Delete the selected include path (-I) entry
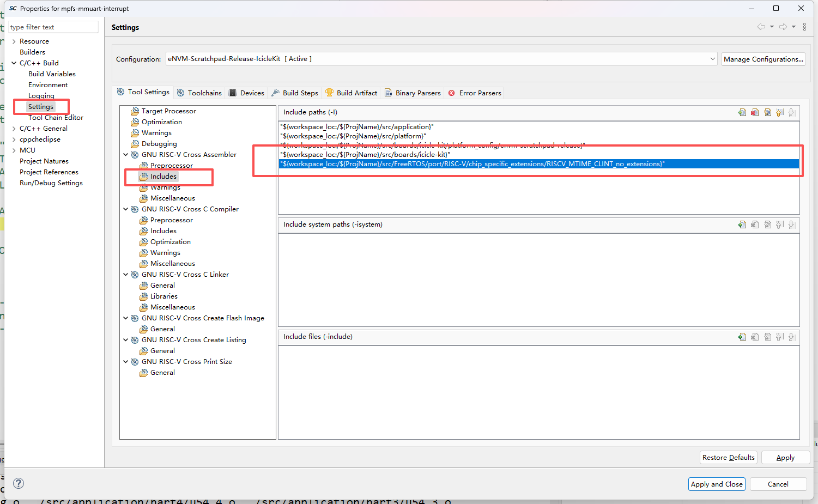 tap(755, 112)
